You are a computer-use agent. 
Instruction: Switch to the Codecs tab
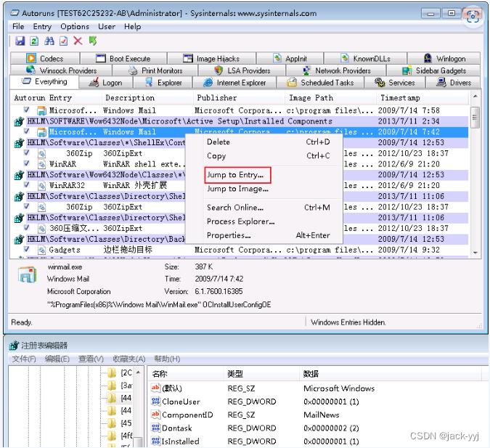45,59
